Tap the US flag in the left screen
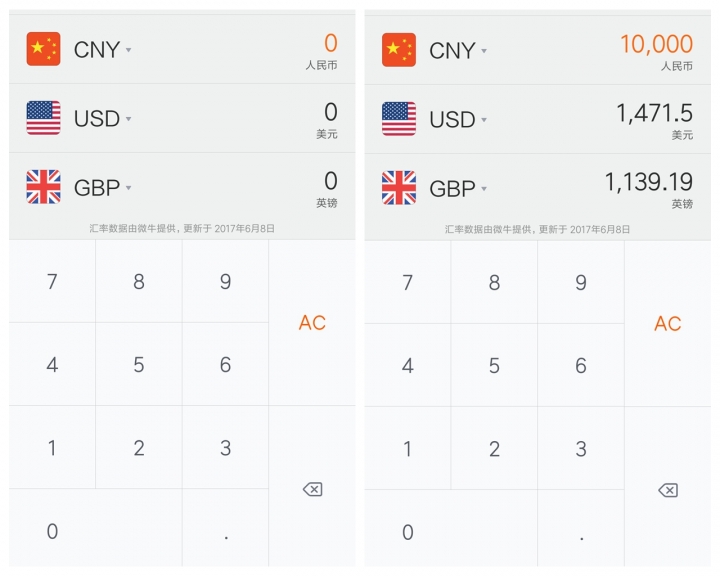 43,118
